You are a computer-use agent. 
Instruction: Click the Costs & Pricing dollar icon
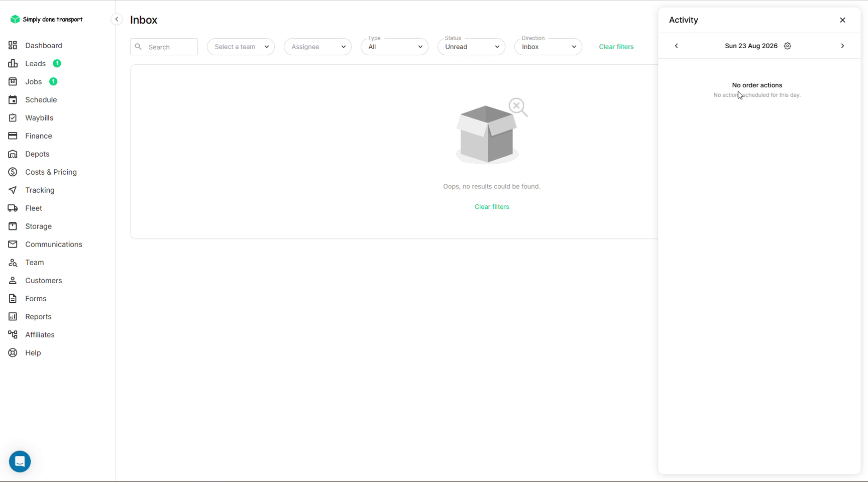pyautogui.click(x=13, y=172)
